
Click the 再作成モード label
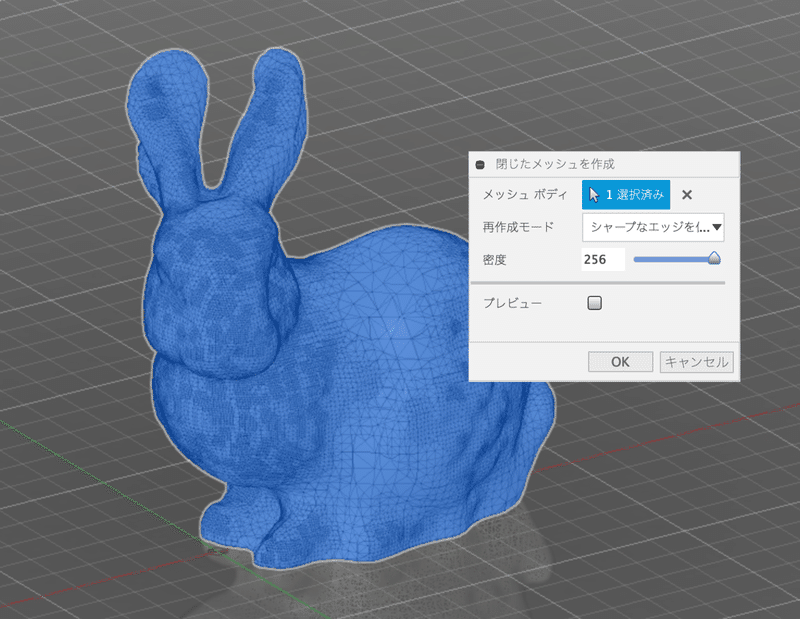coord(518,227)
